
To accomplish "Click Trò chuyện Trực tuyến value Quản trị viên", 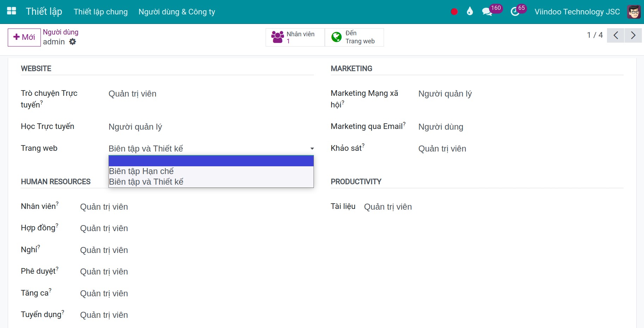I will [x=132, y=94].
